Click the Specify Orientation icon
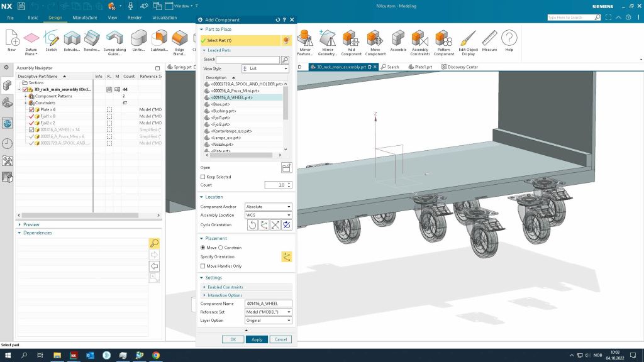 (286, 256)
